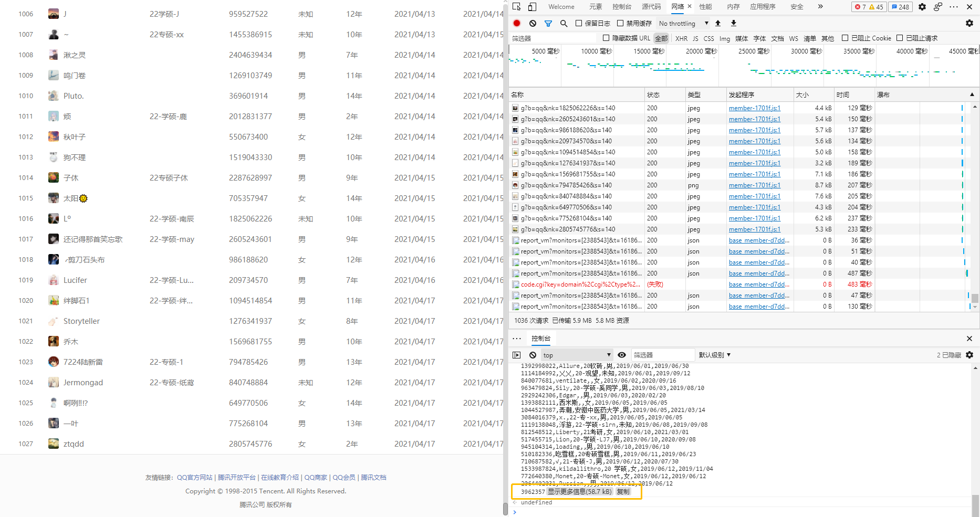980x517 pixels.
Task: Click the import HAR upload arrow icon
Action: [x=718, y=23]
